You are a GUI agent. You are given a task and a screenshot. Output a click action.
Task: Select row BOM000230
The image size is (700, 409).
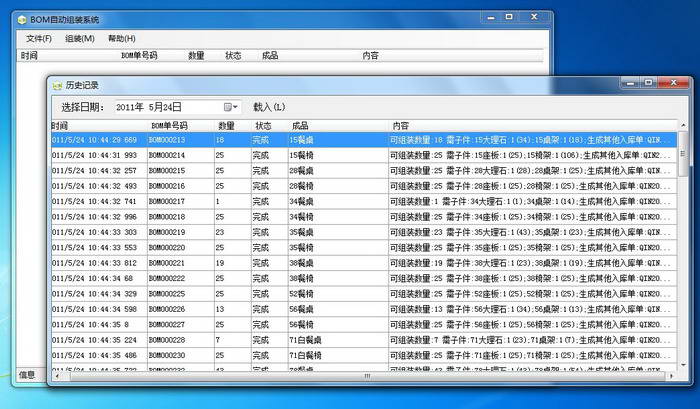coord(364,355)
